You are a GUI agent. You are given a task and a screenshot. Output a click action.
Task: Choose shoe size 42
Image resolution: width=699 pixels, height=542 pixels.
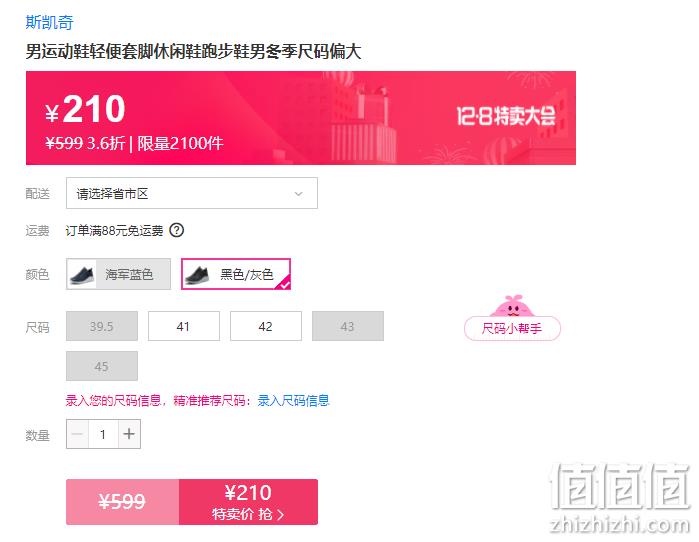(x=266, y=326)
